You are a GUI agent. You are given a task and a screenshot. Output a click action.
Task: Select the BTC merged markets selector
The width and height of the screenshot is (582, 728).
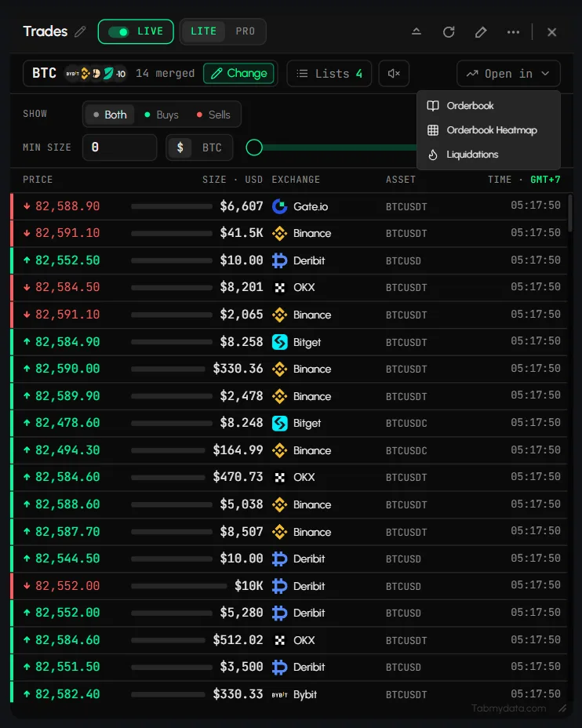pyautogui.click(x=151, y=74)
